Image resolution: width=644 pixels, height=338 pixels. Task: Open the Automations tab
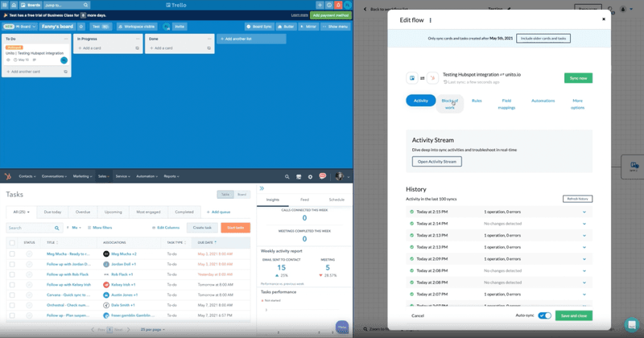click(543, 101)
